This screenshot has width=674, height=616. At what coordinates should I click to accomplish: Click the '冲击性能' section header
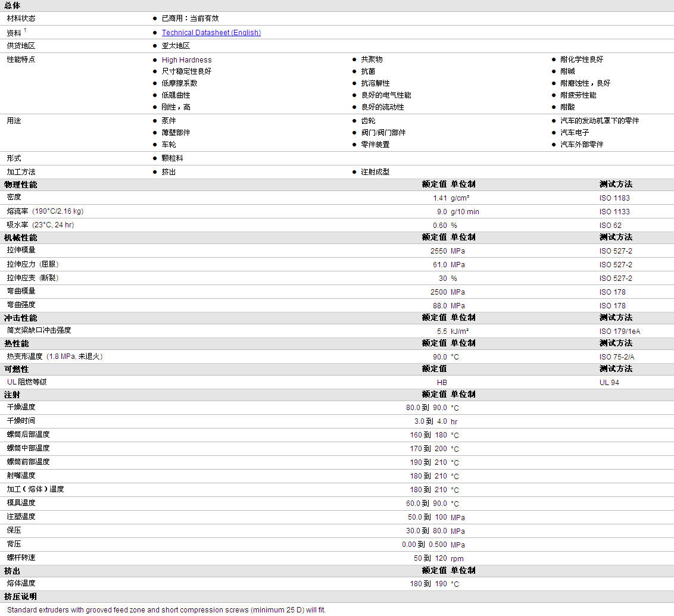click(21, 318)
